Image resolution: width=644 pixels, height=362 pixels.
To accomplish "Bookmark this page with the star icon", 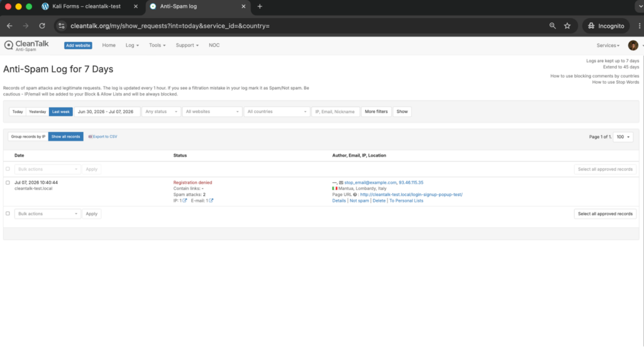I will [567, 26].
